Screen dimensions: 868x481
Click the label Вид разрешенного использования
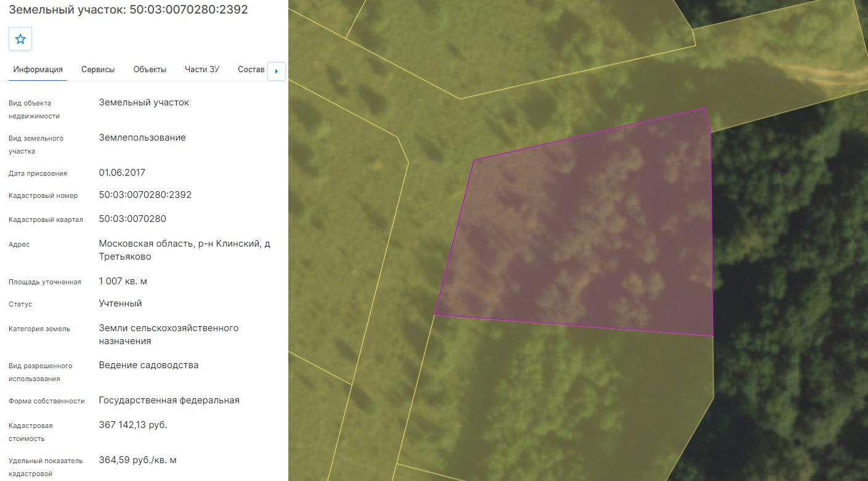[40, 372]
